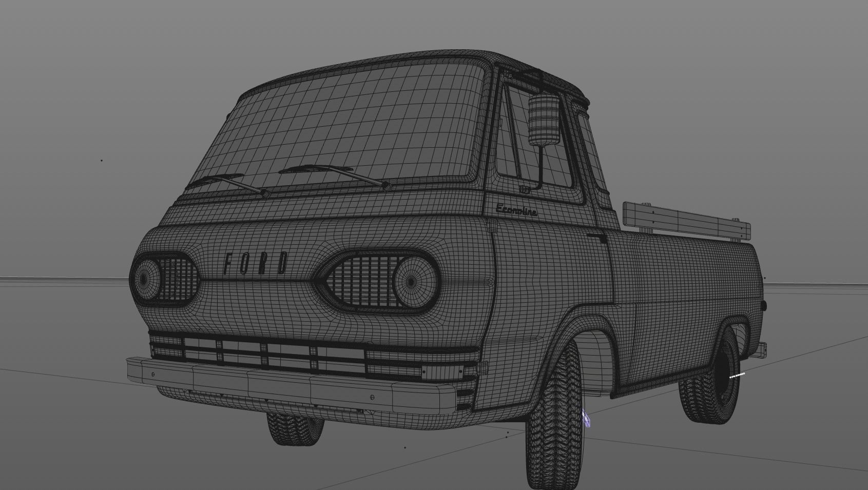
Task: Select the wooden board on the truck bed
Action: 686,221
